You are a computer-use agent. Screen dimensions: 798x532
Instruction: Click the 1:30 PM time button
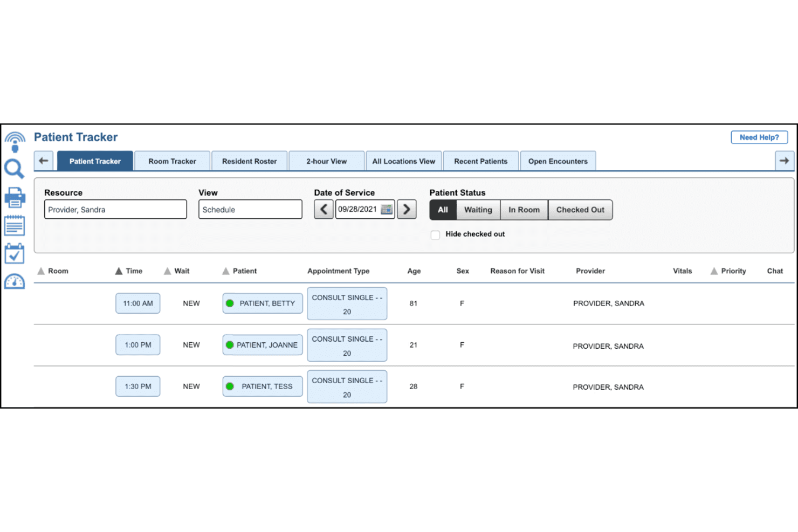tap(138, 386)
